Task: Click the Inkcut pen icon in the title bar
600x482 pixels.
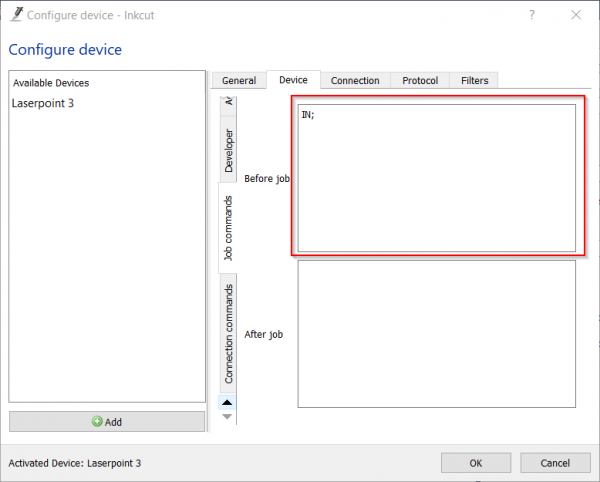Action: pyautogui.click(x=16, y=15)
